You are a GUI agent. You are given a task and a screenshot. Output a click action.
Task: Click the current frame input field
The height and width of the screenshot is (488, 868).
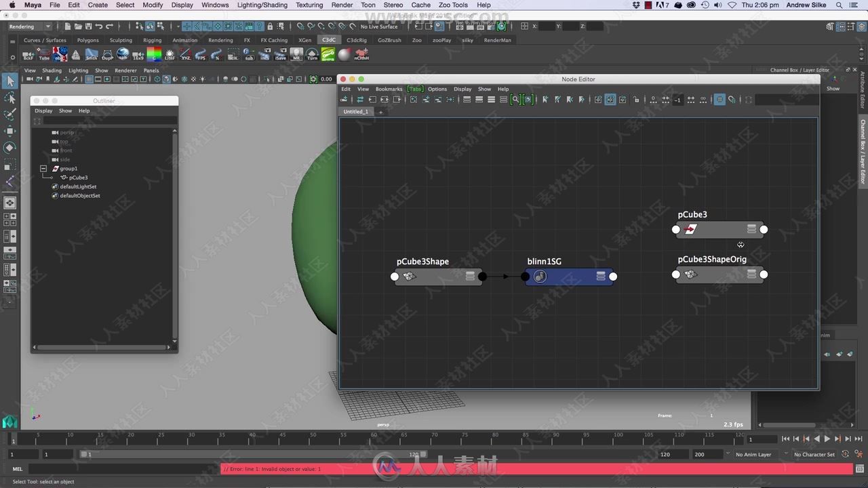tap(762, 439)
